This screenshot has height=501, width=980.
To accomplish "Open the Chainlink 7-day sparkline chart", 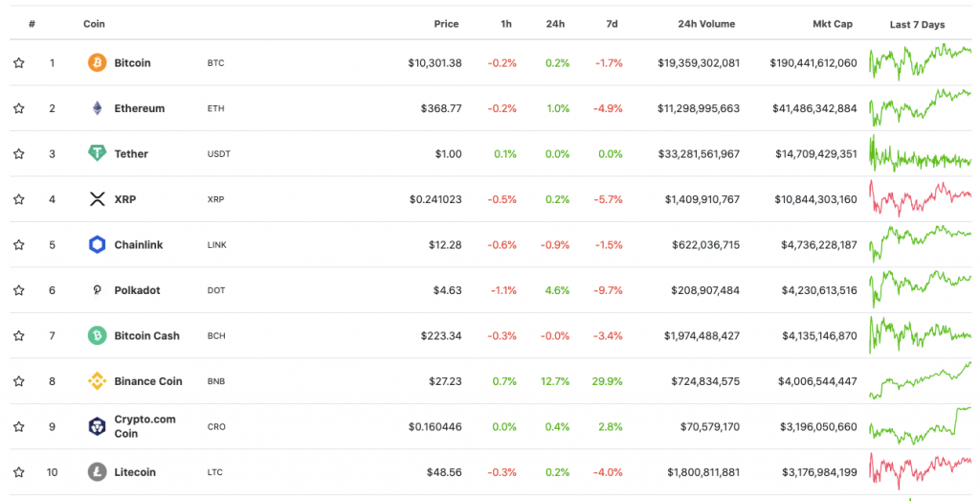I will click(x=920, y=244).
